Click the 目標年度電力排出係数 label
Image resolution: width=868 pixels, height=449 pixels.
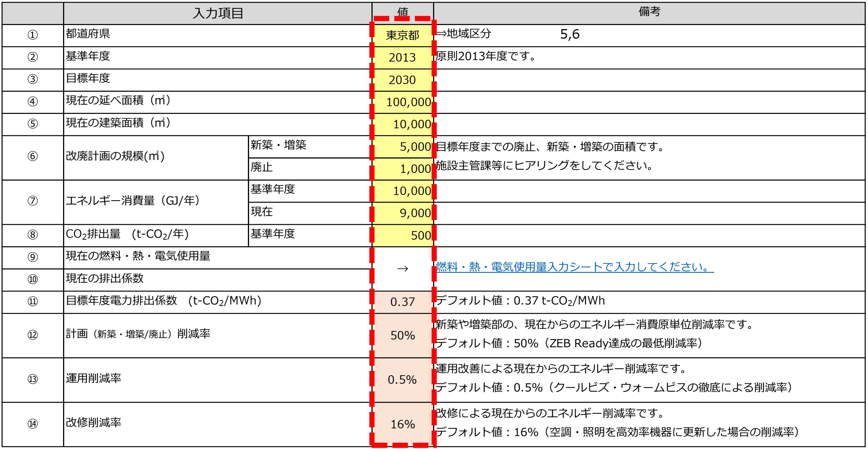163,300
